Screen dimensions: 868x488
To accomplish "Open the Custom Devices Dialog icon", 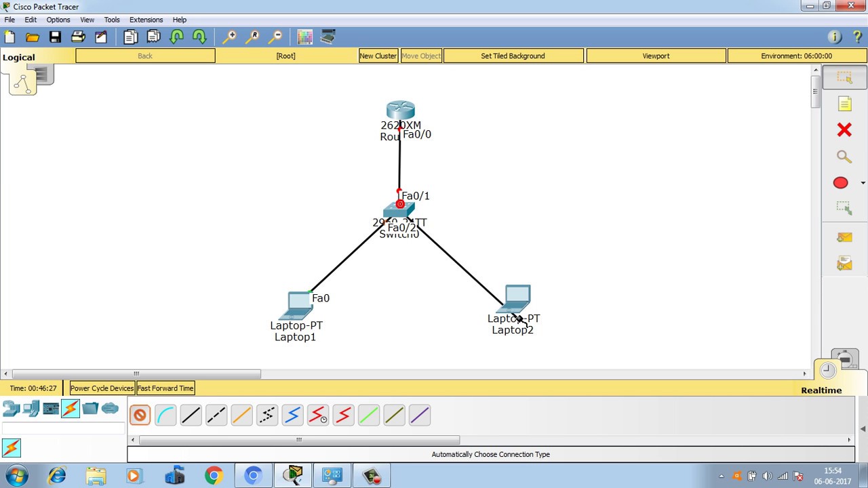I will 328,37.
